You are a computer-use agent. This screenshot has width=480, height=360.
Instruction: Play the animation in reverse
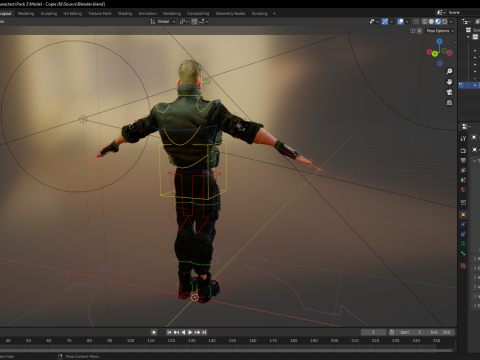point(183,332)
